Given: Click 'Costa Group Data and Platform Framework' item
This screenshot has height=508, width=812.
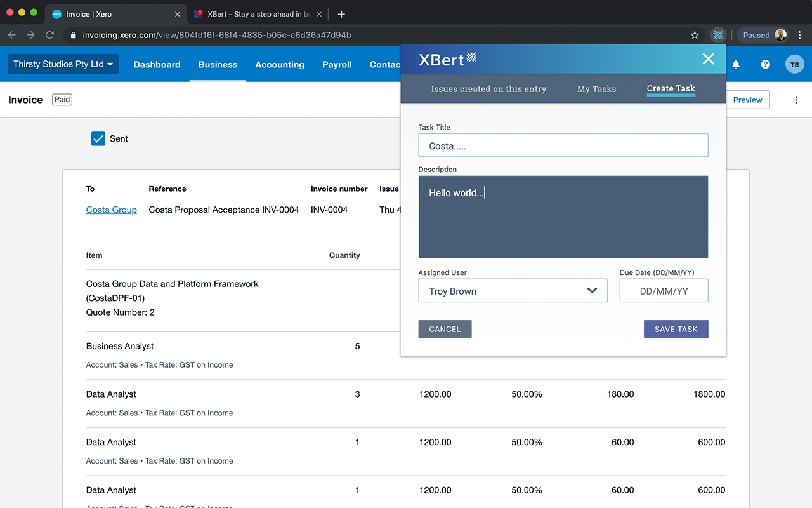Looking at the screenshot, I should pos(173,284).
